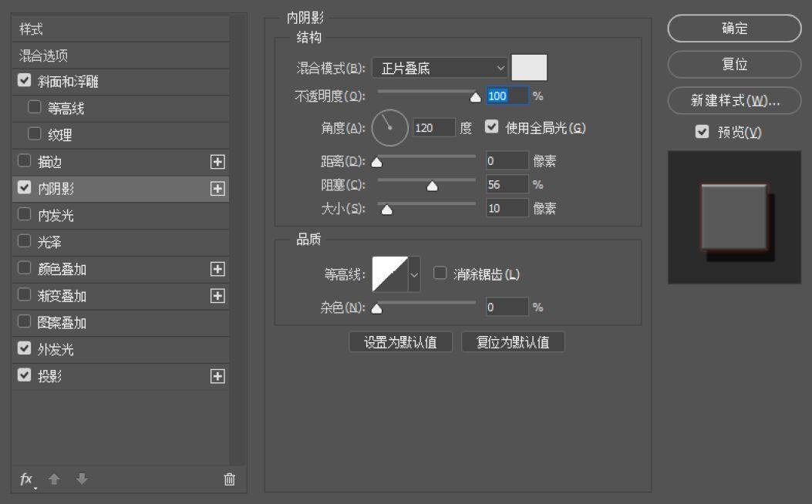Viewport: 812px width, 504px height.
Task: Open the contour preset picker arrow
Action: pyautogui.click(x=413, y=273)
